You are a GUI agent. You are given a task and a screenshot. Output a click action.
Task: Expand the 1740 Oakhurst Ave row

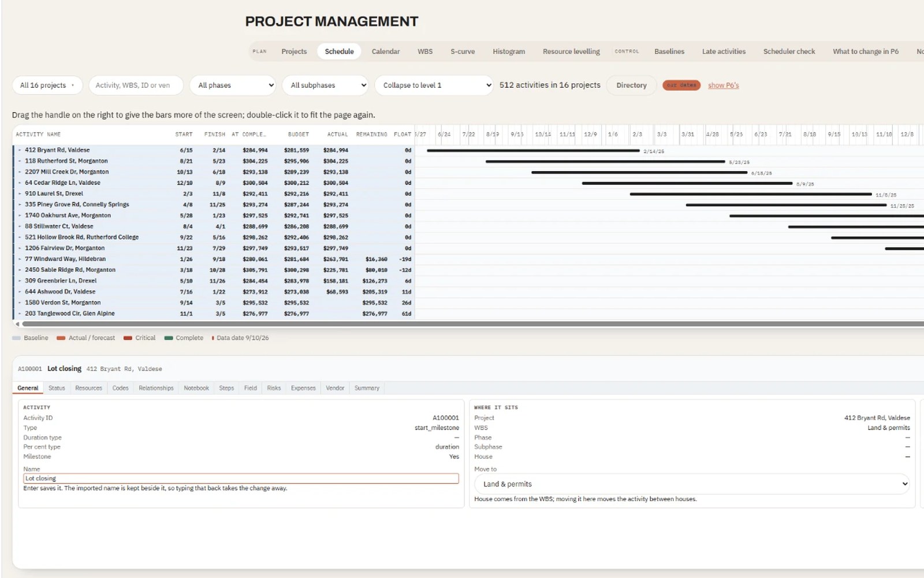[x=20, y=216]
